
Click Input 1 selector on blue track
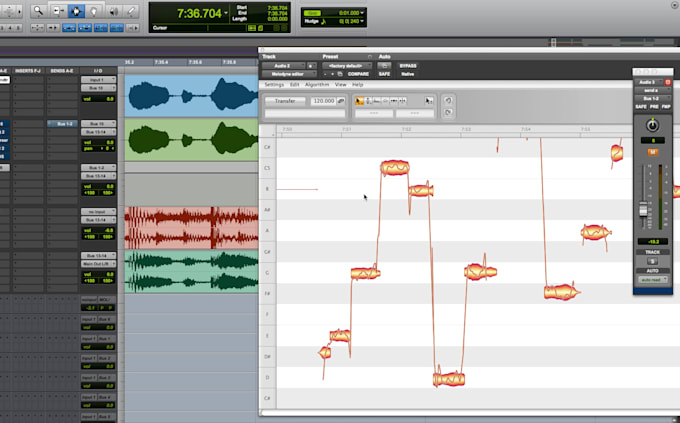click(98, 80)
